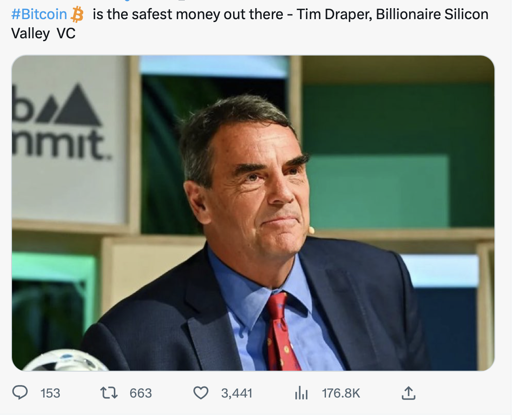515x420 pixels.
Task: Click the share upload arrow icon
Action: [407, 393]
